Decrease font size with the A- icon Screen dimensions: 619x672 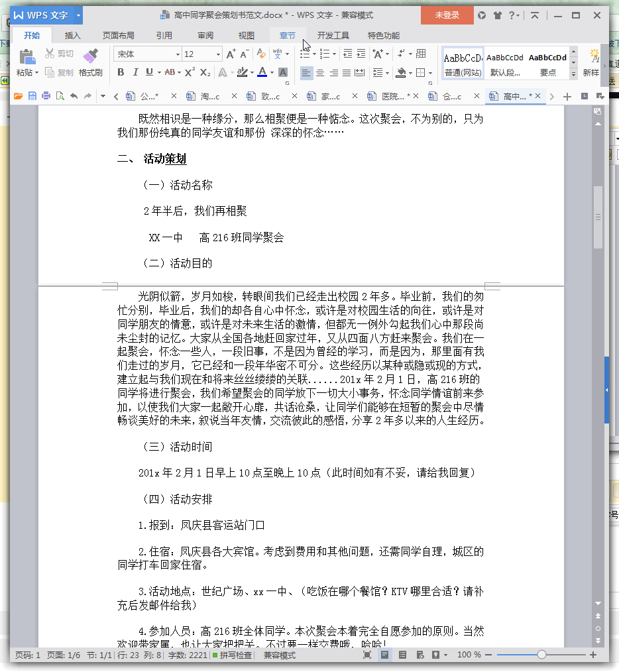pos(245,54)
